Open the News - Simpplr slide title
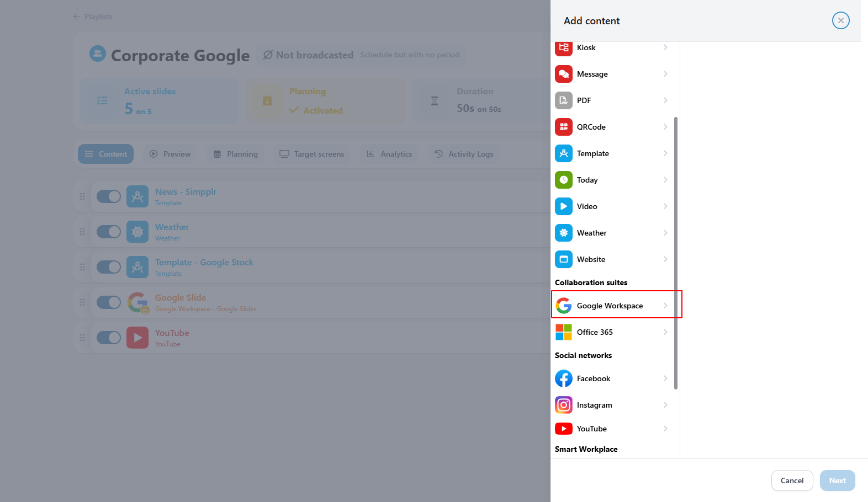 [x=186, y=191]
